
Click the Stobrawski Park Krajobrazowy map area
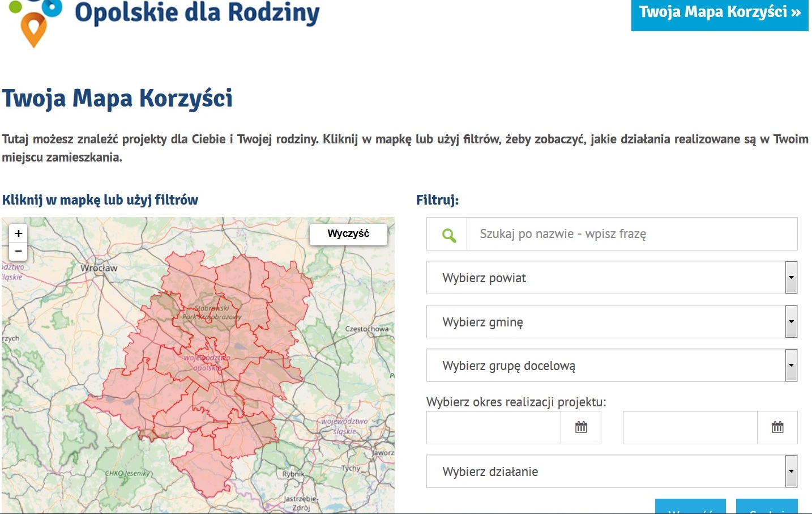pyautogui.click(x=212, y=313)
